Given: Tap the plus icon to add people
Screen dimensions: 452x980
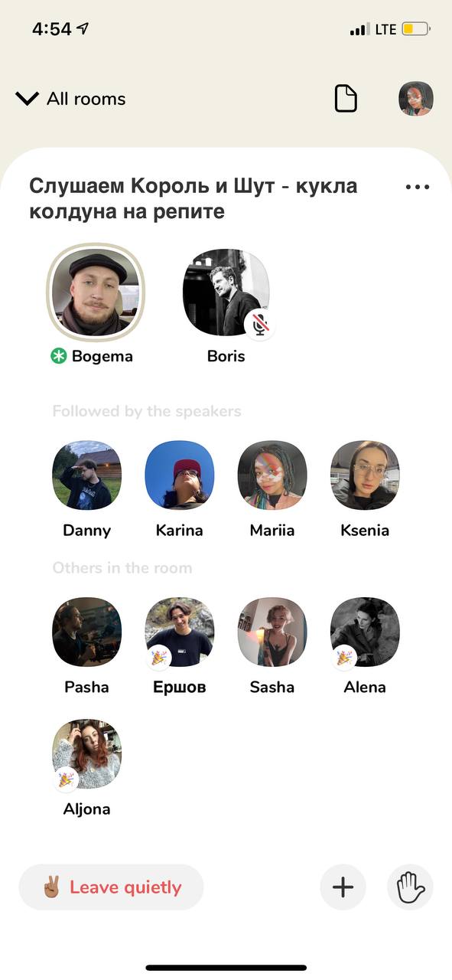Looking at the screenshot, I should (x=343, y=887).
